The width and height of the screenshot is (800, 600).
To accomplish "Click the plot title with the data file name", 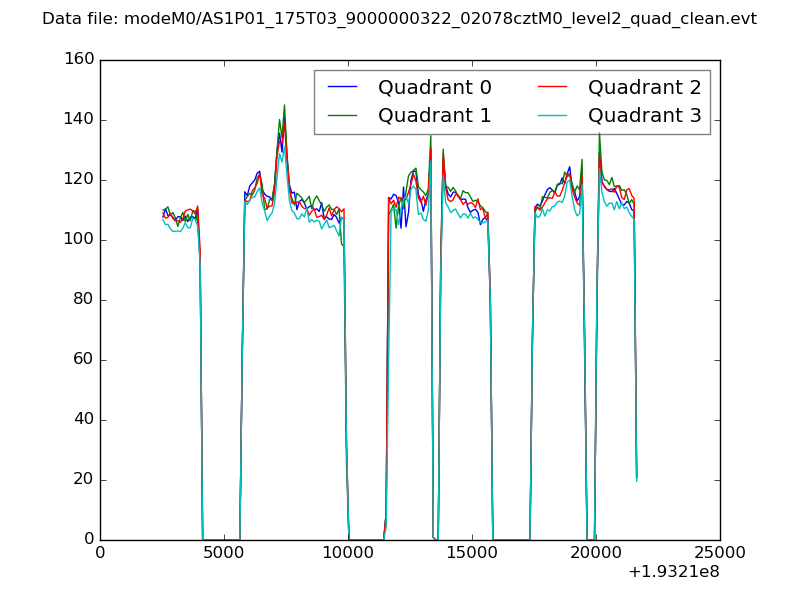I will (x=399, y=19).
